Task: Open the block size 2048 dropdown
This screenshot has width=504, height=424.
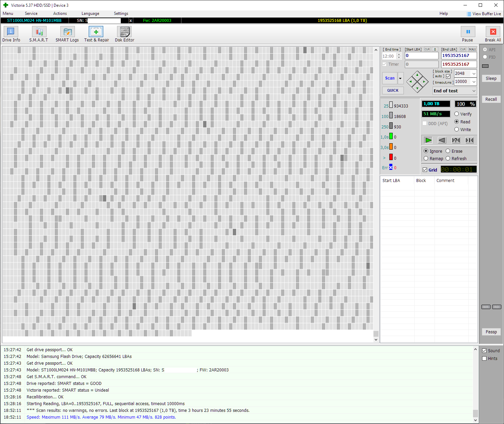Action: [474, 73]
